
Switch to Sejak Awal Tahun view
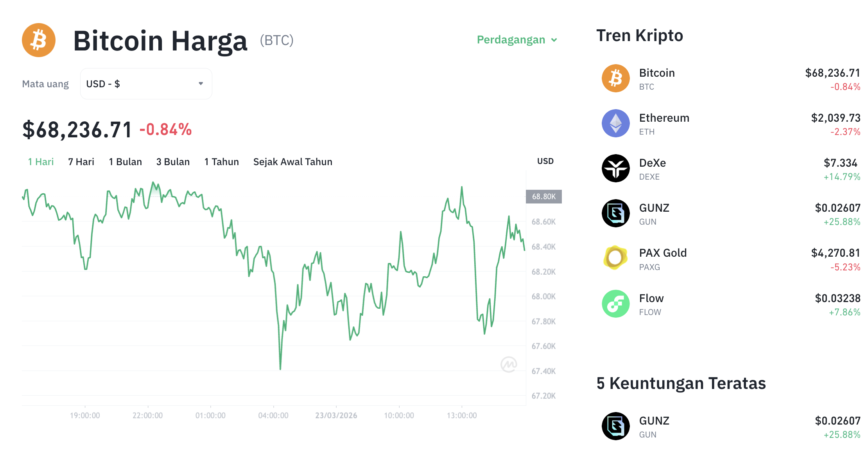coord(292,161)
